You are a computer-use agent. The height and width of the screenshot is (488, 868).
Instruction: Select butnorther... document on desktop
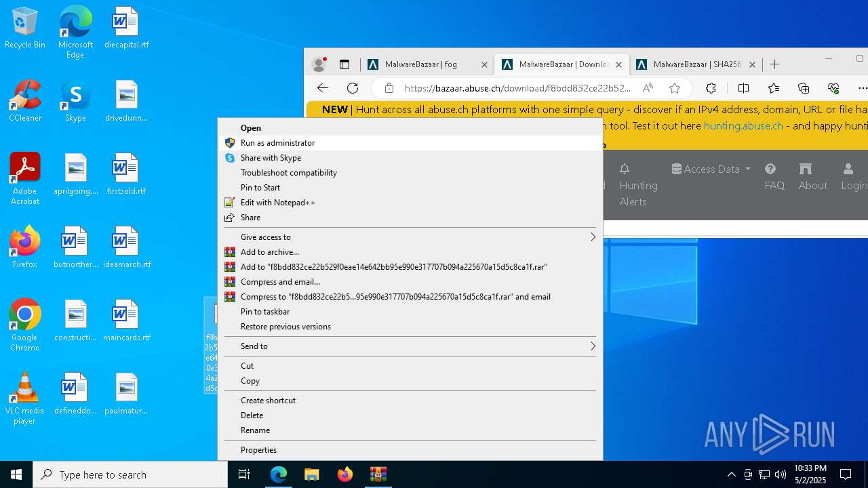(75, 248)
